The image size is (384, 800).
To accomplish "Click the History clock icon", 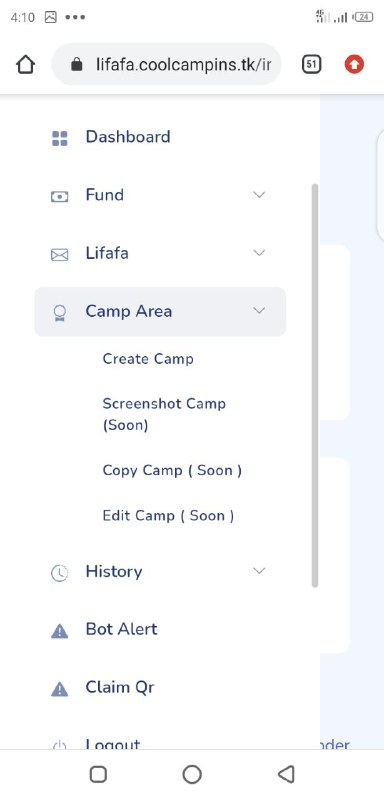I will pyautogui.click(x=60, y=573).
